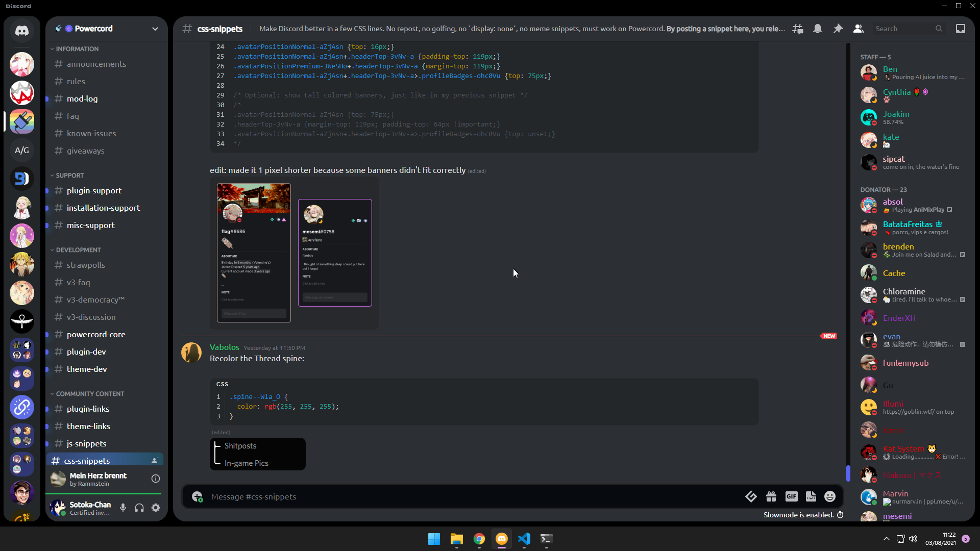Open the white winged-emblem server icon

(x=21, y=322)
